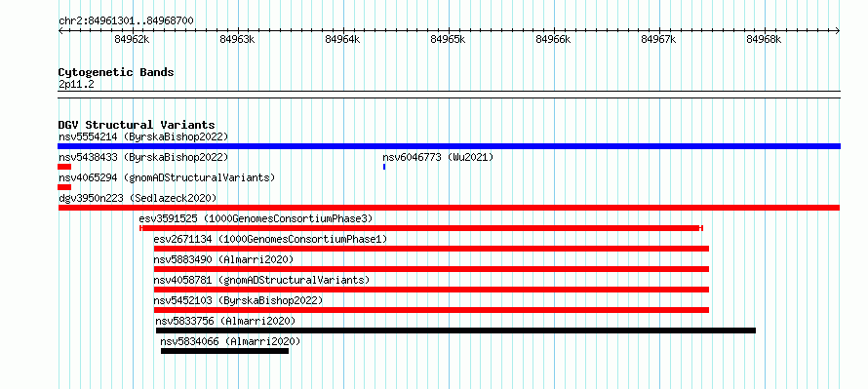Click the short red nsv5438433 bar

pyautogui.click(x=64, y=167)
